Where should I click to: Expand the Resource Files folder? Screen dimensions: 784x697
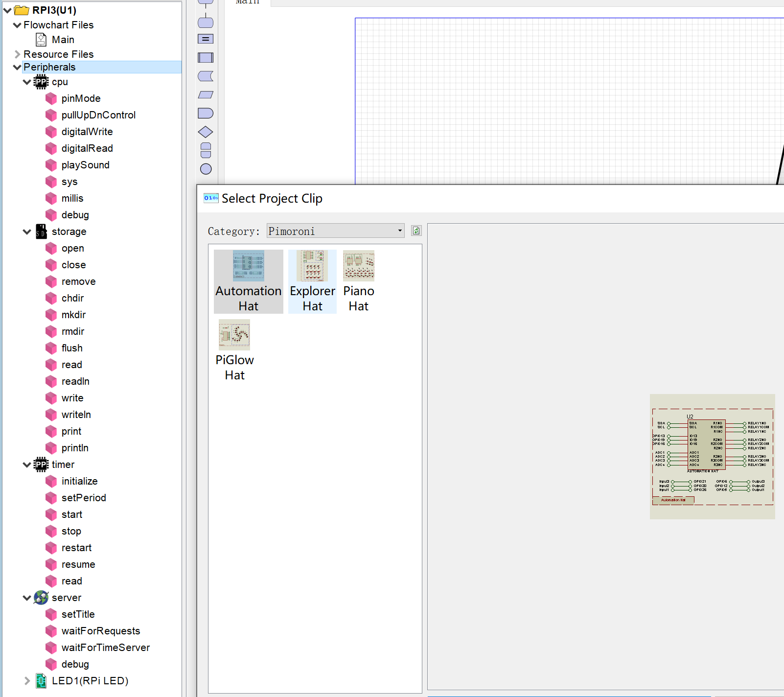click(x=17, y=54)
